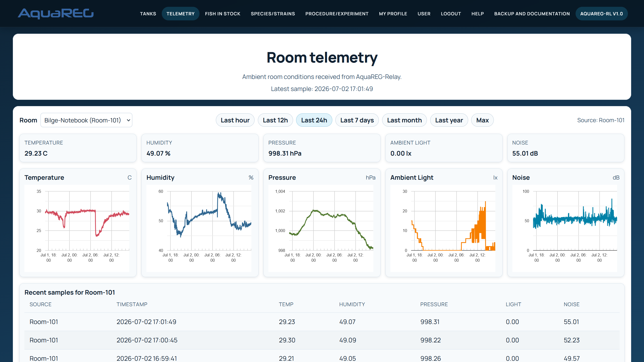Viewport: 644px width, 362px height.
Task: Click the AquaREG logo
Action: tap(56, 14)
